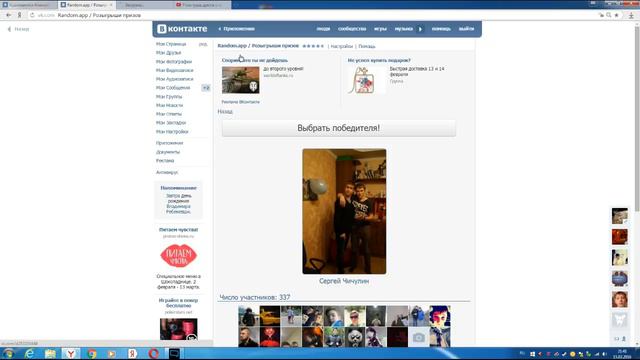Click the Помощь link next to Настройки
The width and height of the screenshot is (640, 360).
tap(367, 47)
